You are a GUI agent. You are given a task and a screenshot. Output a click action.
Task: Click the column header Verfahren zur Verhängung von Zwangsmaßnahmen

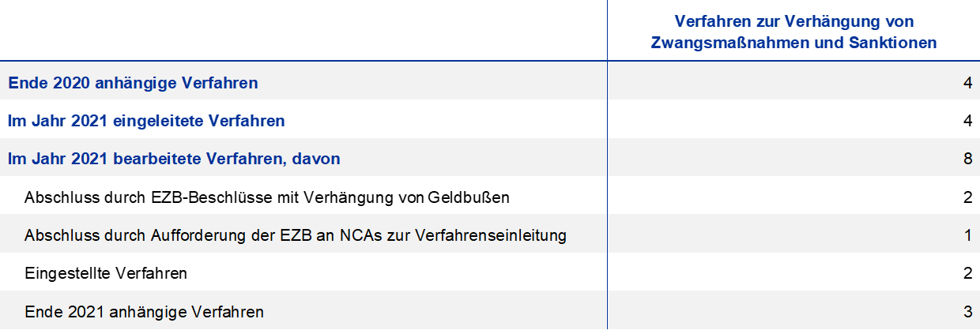pos(793,32)
